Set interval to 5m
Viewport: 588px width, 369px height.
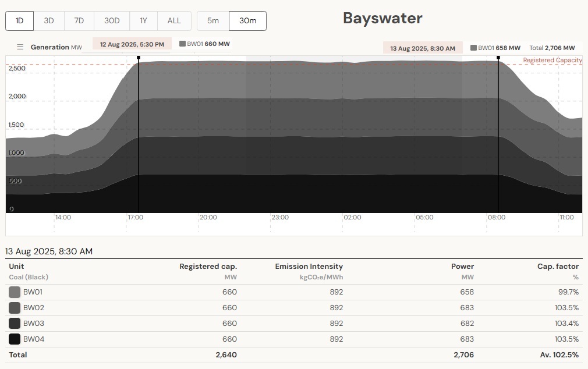pyautogui.click(x=213, y=21)
